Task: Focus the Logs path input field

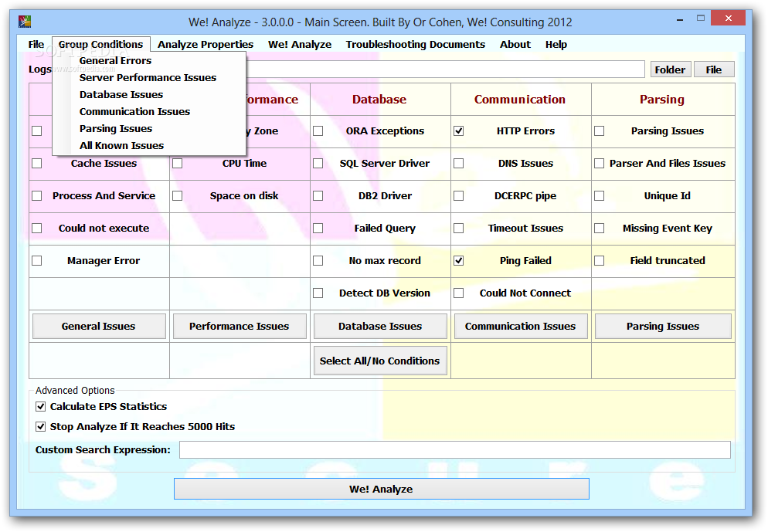Action: click(x=445, y=69)
